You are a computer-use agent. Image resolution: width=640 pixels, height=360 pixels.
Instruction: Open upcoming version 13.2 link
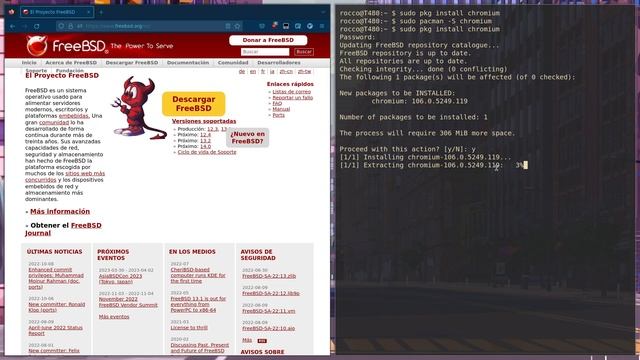coord(205,140)
